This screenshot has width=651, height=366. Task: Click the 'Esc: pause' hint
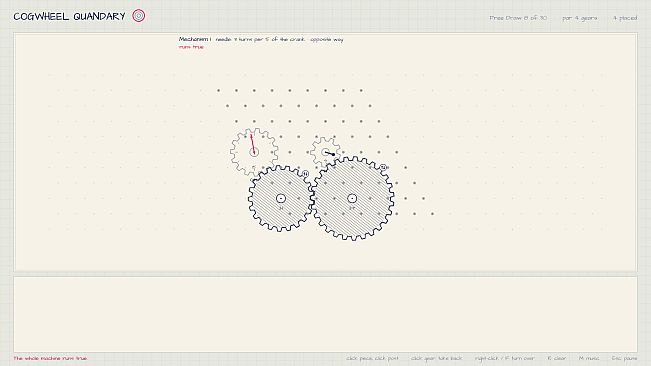624,358
